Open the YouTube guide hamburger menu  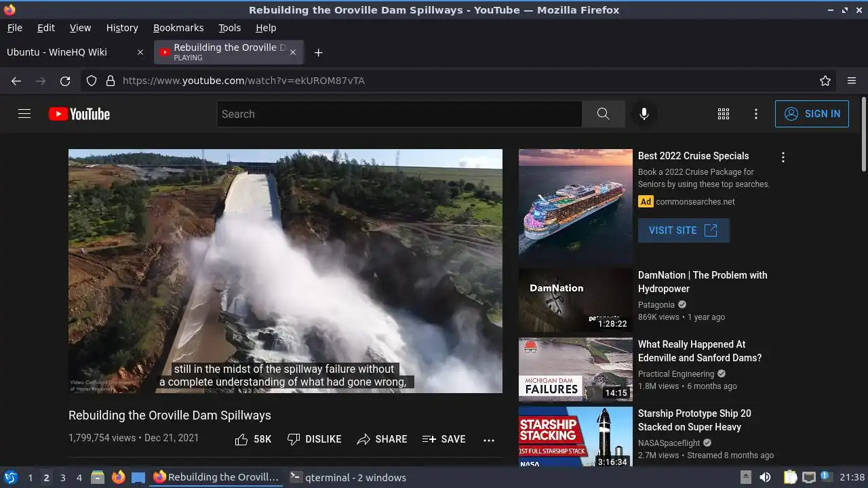[24, 114]
